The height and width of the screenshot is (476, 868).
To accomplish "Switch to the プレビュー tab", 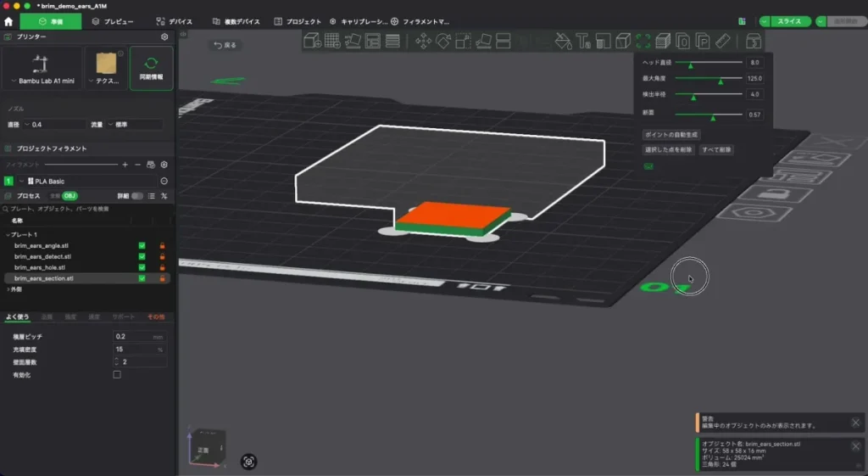I will coord(113,21).
